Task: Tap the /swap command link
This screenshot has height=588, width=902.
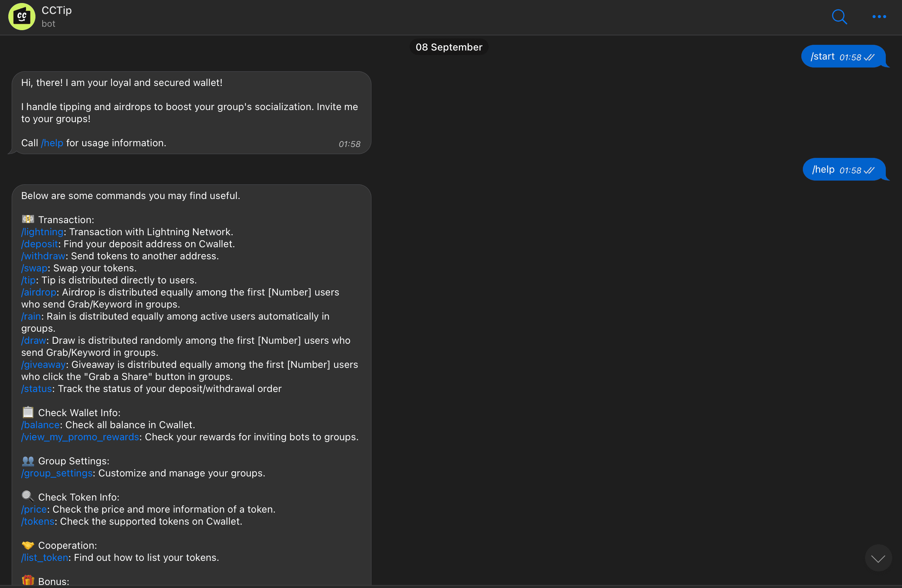Action: click(34, 268)
